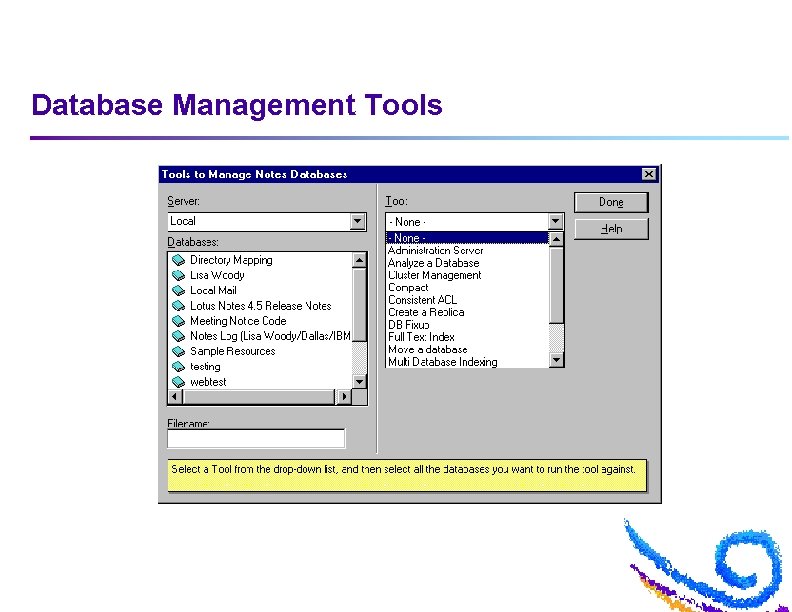This screenshot has height=612, width=792.
Task: Click the Filename input field
Action: (x=256, y=438)
